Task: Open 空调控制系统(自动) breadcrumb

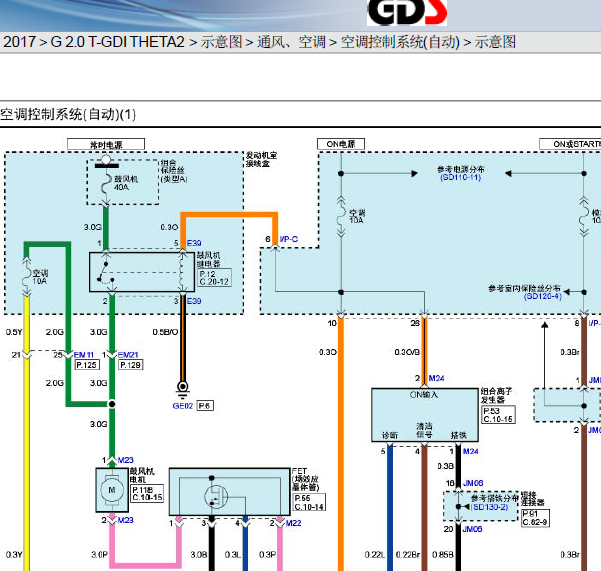Action: click(400, 42)
